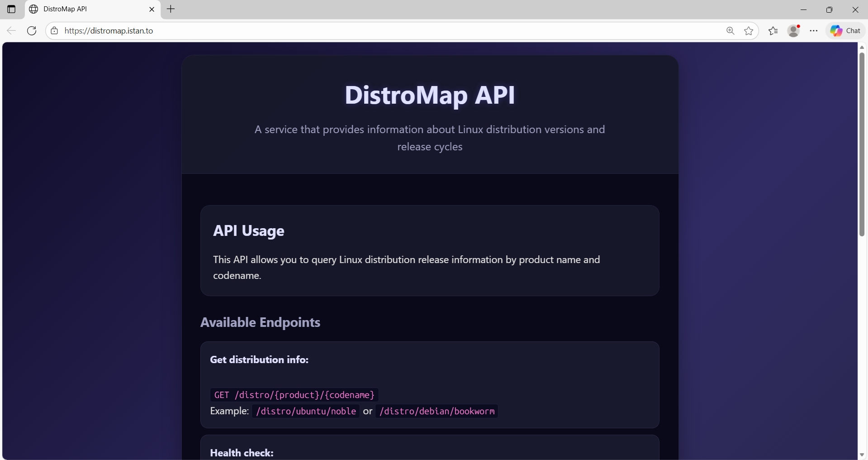Click the scroll down arrow
The image size is (868, 460).
coord(862,455)
